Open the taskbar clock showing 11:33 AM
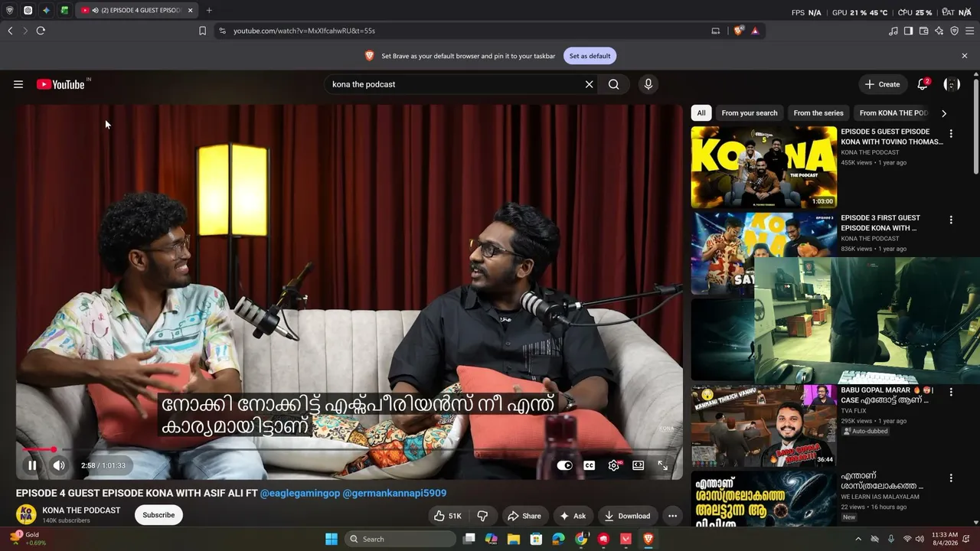This screenshot has width=980, height=551. pos(945,539)
